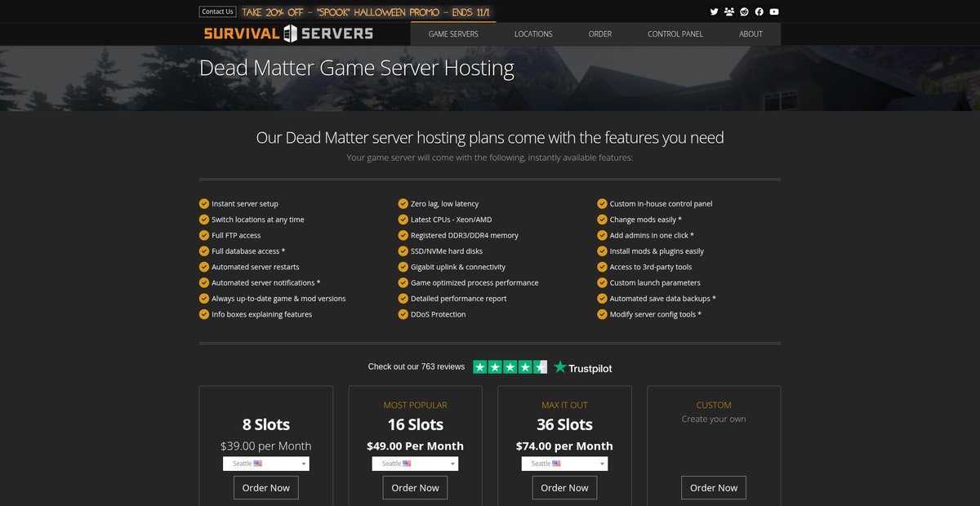Click checkmark icon beside Switch locations at any time
The image size is (980, 506).
pyautogui.click(x=204, y=220)
